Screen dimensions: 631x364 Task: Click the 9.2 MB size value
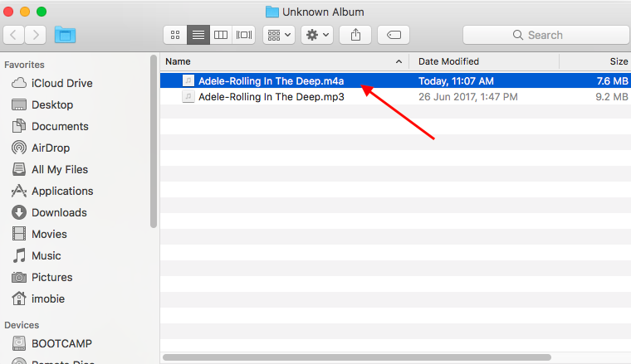(612, 97)
